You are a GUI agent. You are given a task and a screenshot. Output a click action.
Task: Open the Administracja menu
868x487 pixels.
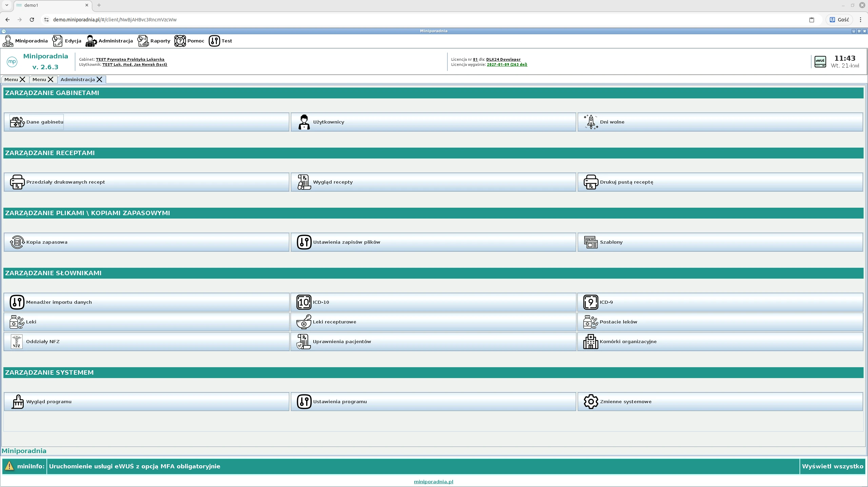(109, 41)
